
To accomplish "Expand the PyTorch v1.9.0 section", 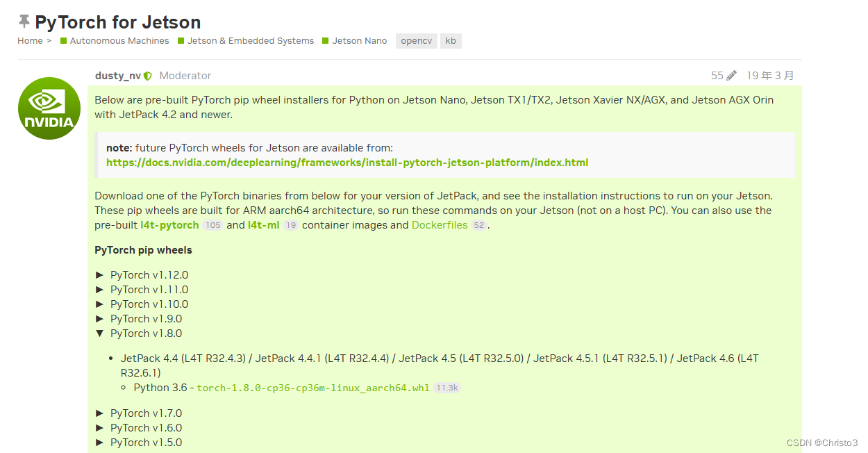I will pos(138,318).
